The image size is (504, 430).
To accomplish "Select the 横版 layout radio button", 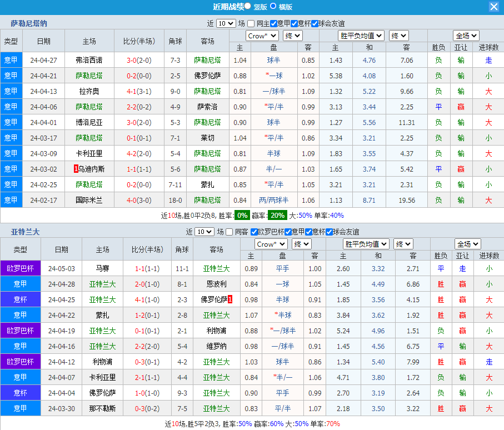I will click(x=273, y=6).
